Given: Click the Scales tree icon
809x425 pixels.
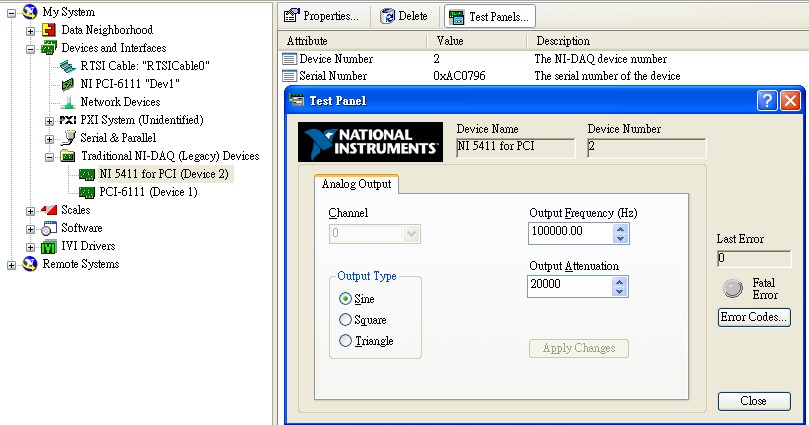Looking at the screenshot, I should (49, 210).
